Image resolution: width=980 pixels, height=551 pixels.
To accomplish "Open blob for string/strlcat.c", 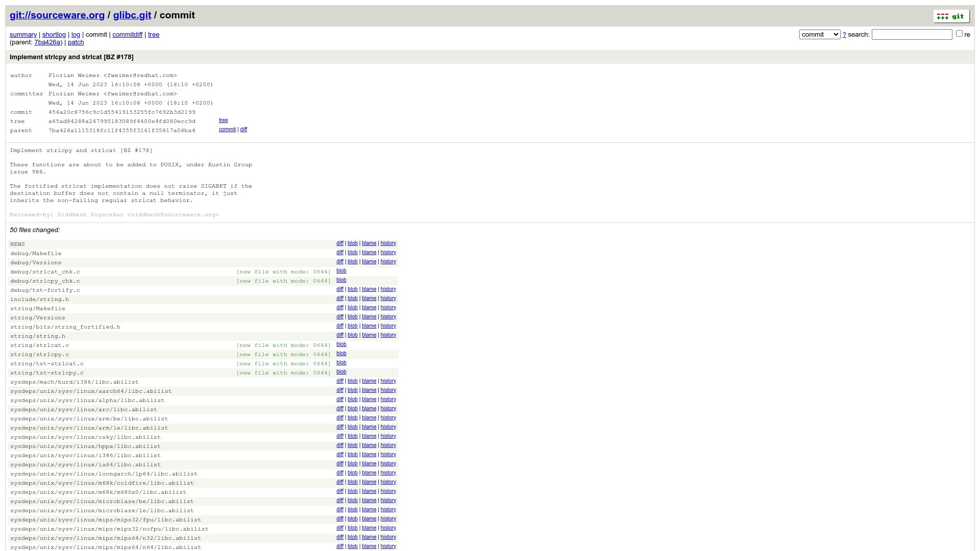I will pyautogui.click(x=341, y=344).
